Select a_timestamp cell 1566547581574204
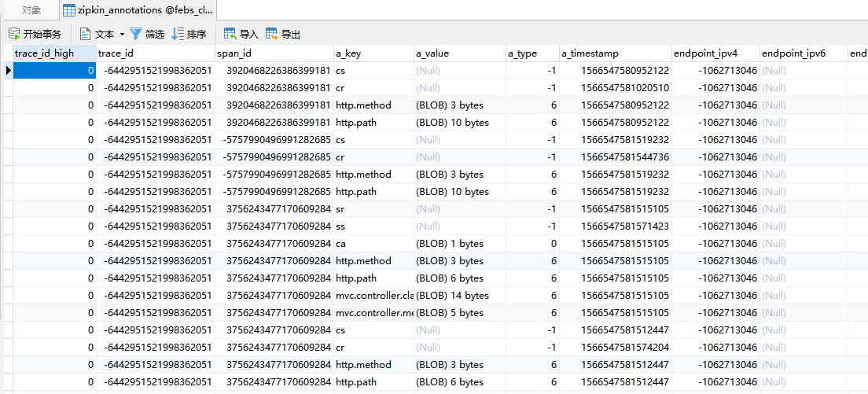The height and width of the screenshot is (394, 868). pos(615,348)
